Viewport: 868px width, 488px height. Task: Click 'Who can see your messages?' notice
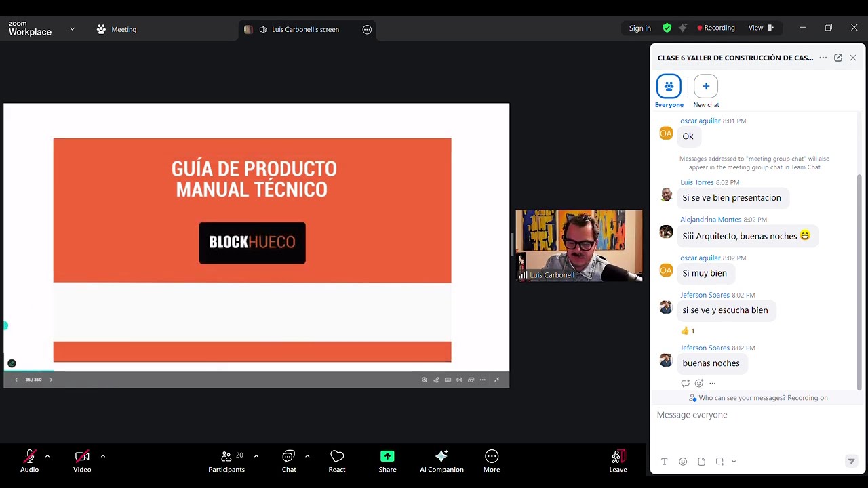coord(757,398)
